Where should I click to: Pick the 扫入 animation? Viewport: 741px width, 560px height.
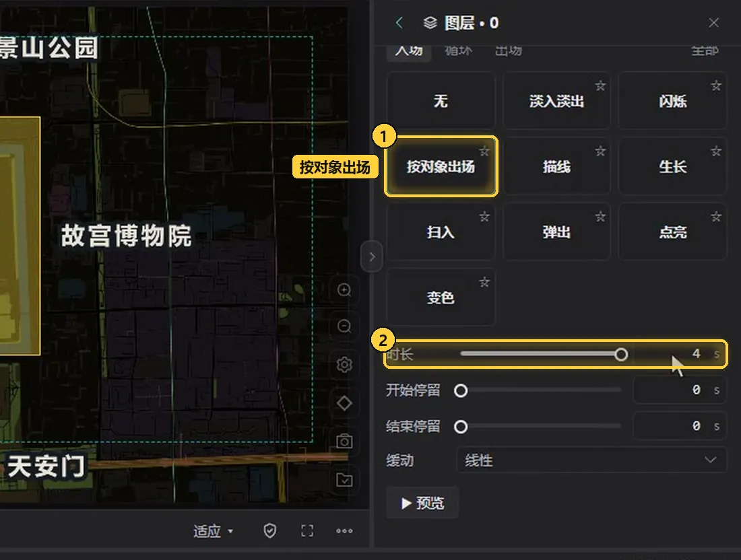(441, 232)
